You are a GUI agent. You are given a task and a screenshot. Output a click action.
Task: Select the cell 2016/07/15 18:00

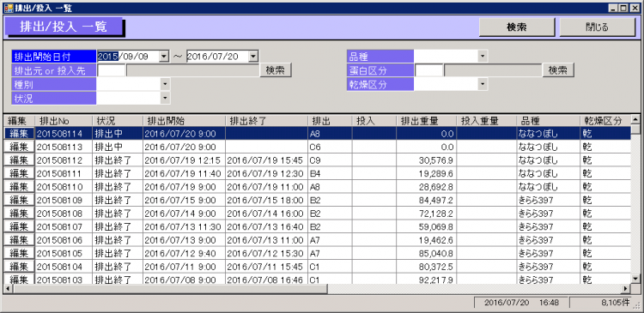point(266,200)
